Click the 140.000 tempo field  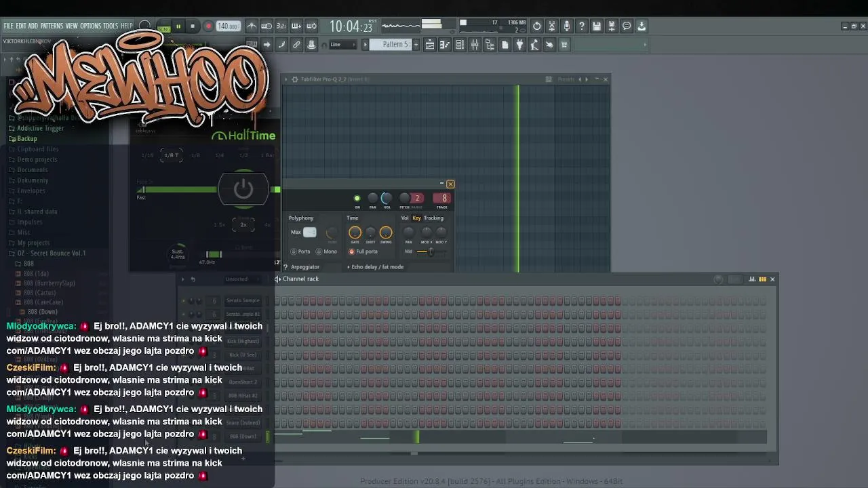pyautogui.click(x=228, y=26)
